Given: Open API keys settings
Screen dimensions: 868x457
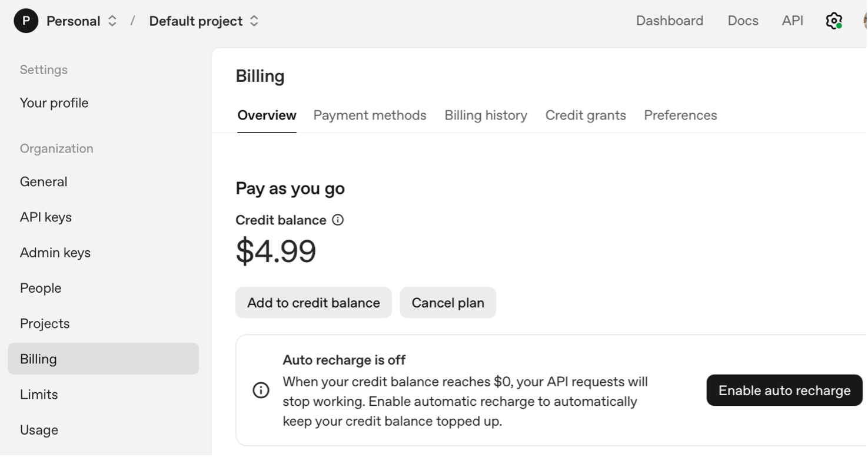Looking at the screenshot, I should (46, 217).
